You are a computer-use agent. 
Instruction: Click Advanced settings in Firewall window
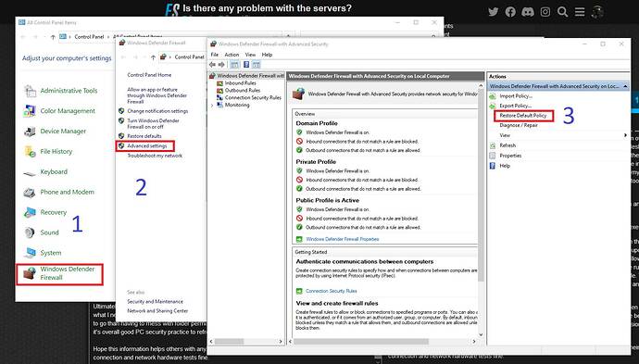[146, 146]
